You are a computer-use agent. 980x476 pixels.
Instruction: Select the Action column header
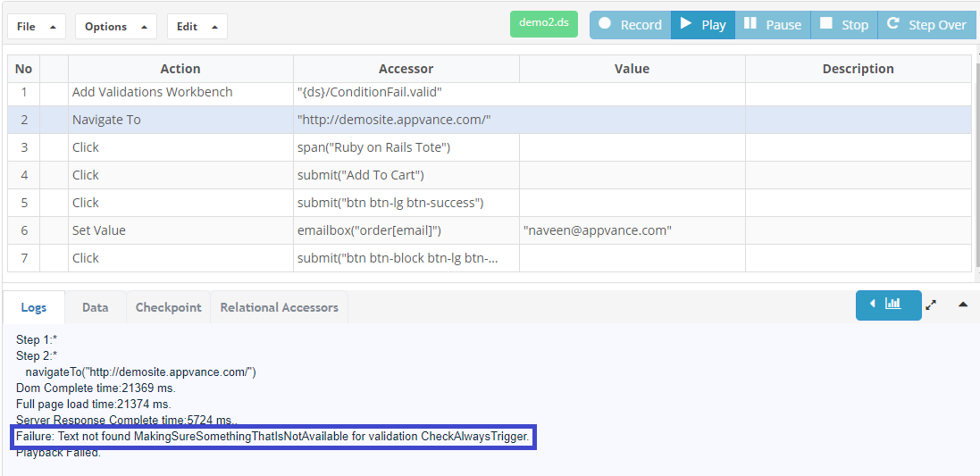click(180, 69)
